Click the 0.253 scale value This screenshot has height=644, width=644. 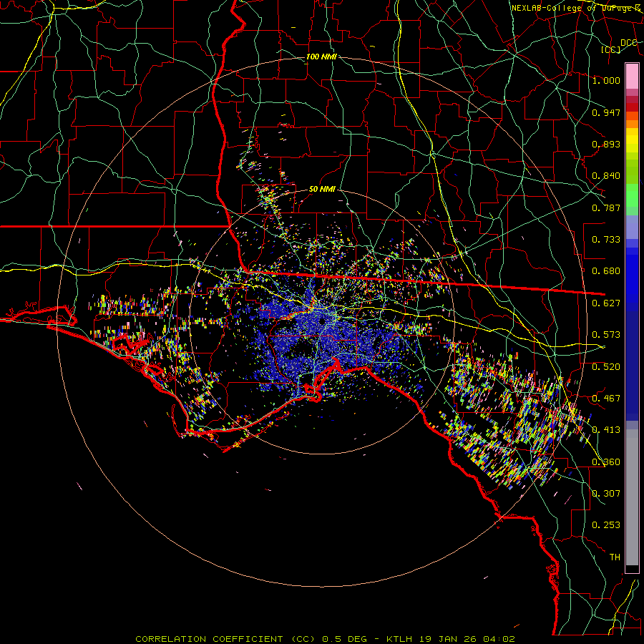pyautogui.click(x=606, y=525)
